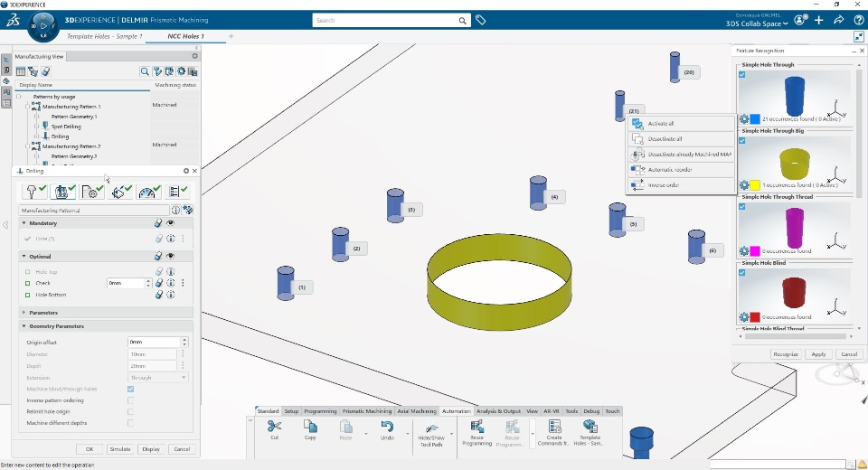
Task: Select Activate all in context menu
Action: pos(682,124)
